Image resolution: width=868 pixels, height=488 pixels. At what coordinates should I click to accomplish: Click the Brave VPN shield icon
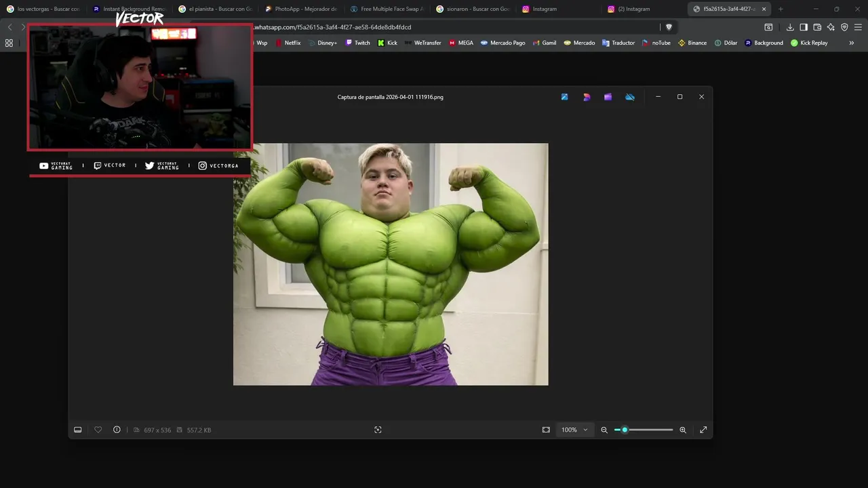[x=844, y=27]
